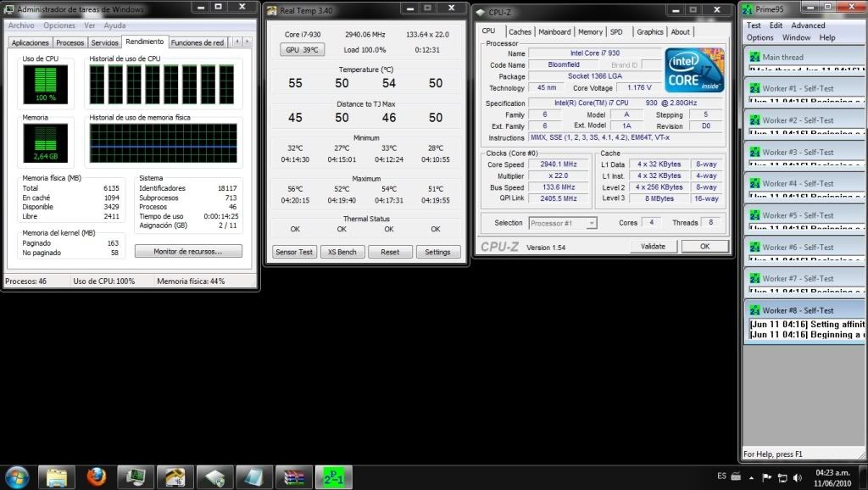Click the Uso de CPU 100% status text
This screenshot has height=490, width=868.
point(104,281)
